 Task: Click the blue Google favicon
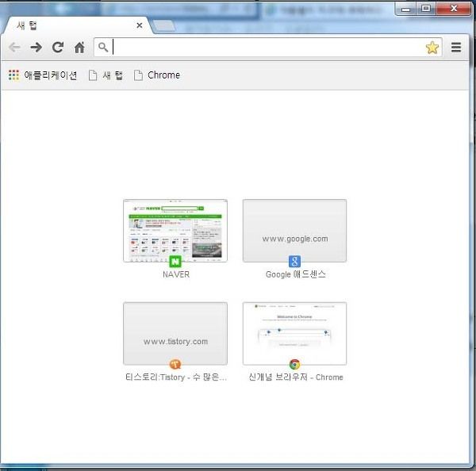[294, 262]
